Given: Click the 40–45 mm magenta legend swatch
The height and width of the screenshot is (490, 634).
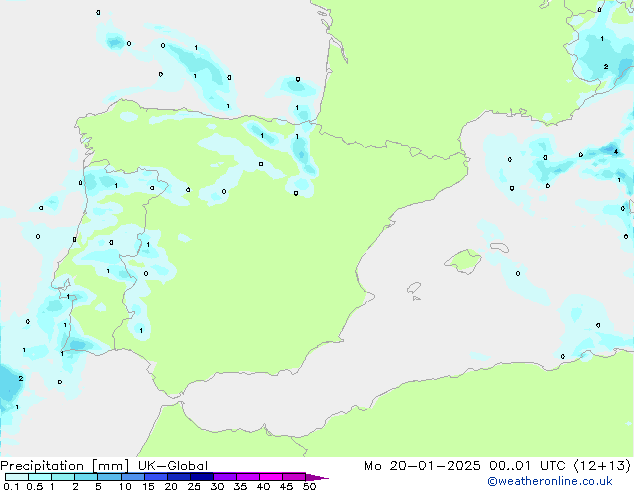Looking at the screenshot, I should point(271,477).
